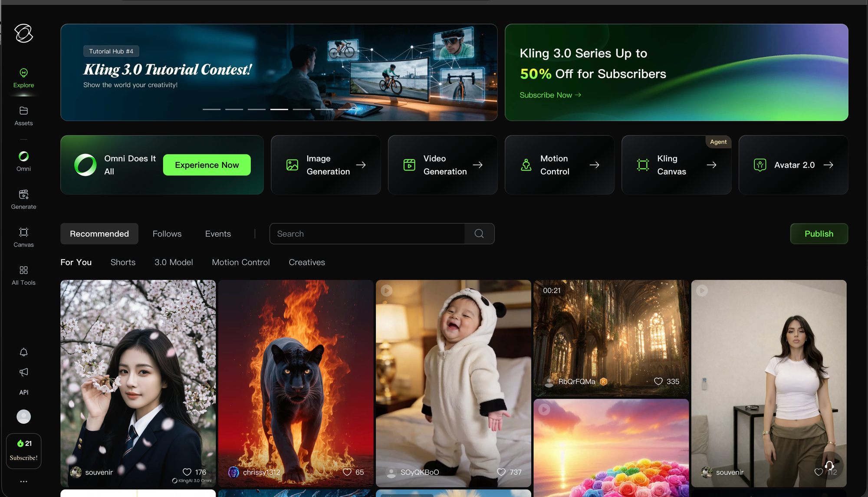Open the Omni tool in sidebar
The height and width of the screenshot is (497, 868).
pos(23,157)
